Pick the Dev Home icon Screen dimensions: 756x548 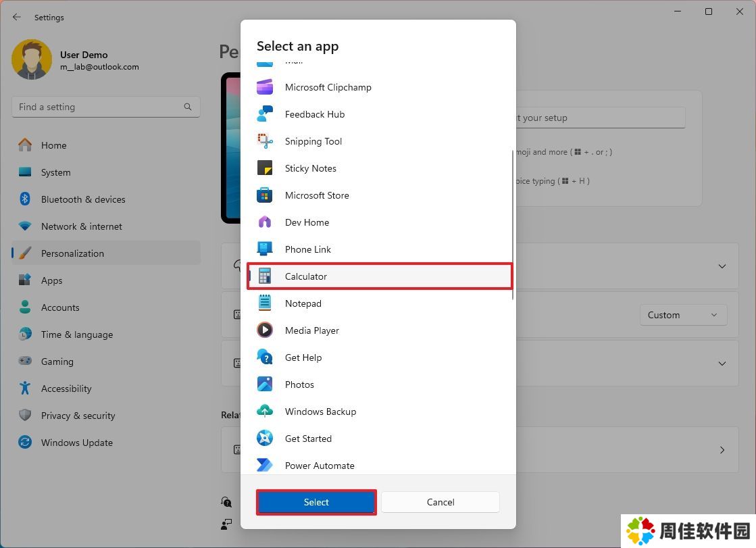point(265,222)
